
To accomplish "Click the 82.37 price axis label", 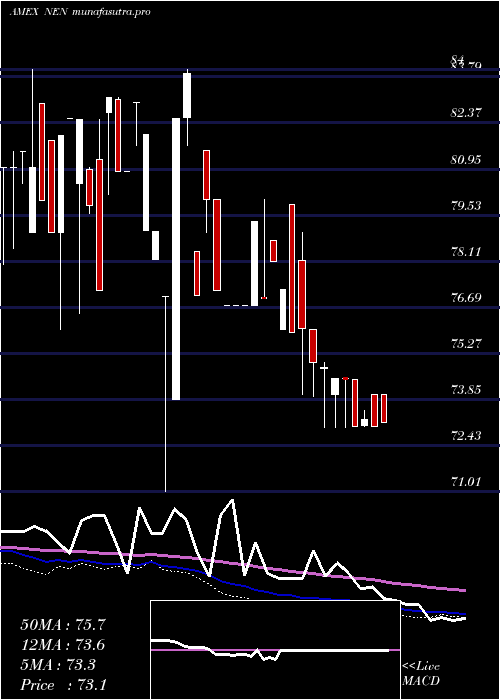I will pos(466,113).
